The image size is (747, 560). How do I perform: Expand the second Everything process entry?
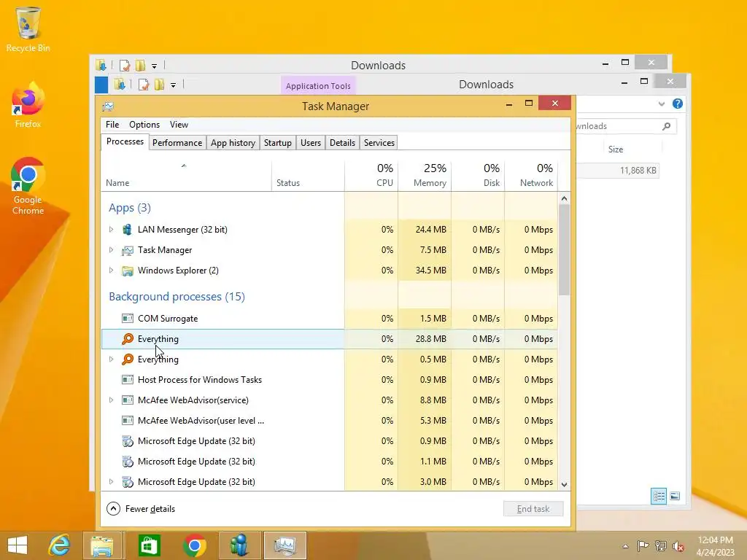coord(111,359)
